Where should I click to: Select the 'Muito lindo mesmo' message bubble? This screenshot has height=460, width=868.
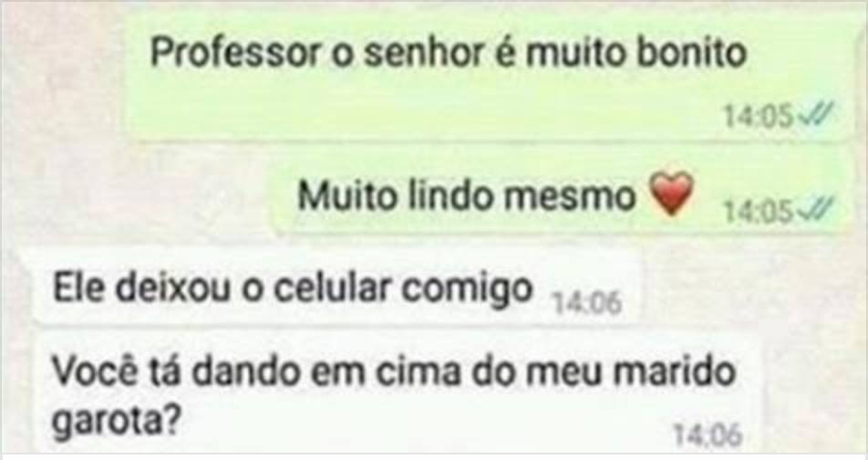pyautogui.click(x=559, y=194)
